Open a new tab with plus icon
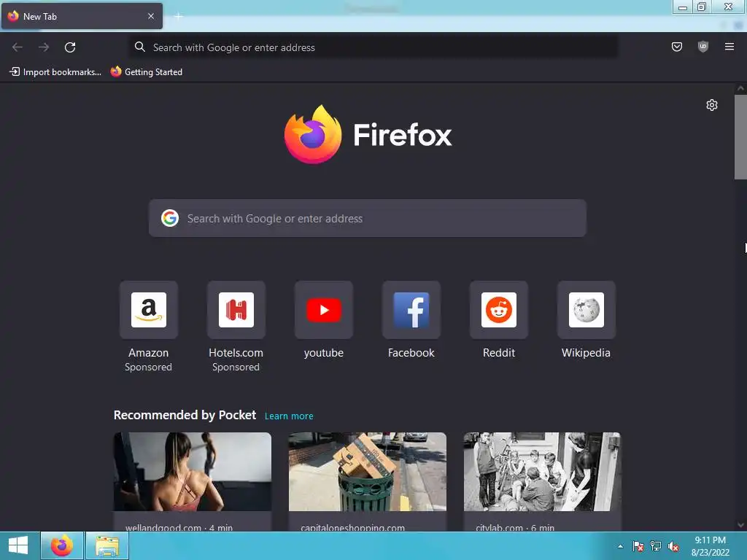This screenshot has width=747, height=560. point(178,17)
